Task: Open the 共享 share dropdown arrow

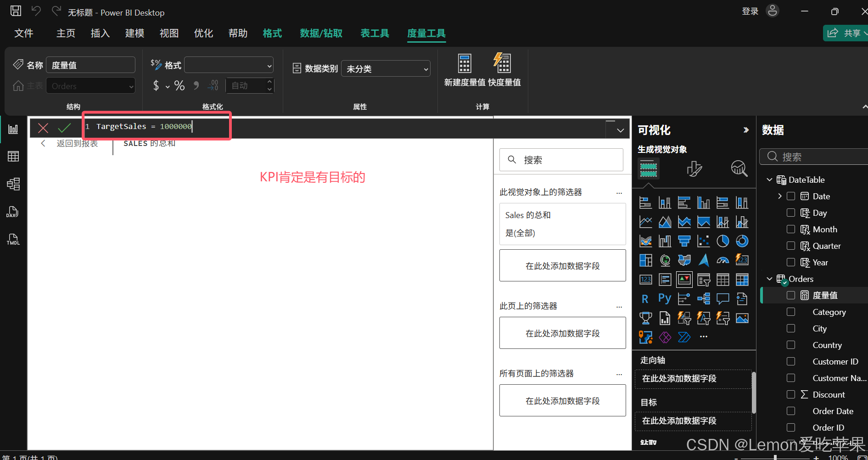Action: click(866, 33)
